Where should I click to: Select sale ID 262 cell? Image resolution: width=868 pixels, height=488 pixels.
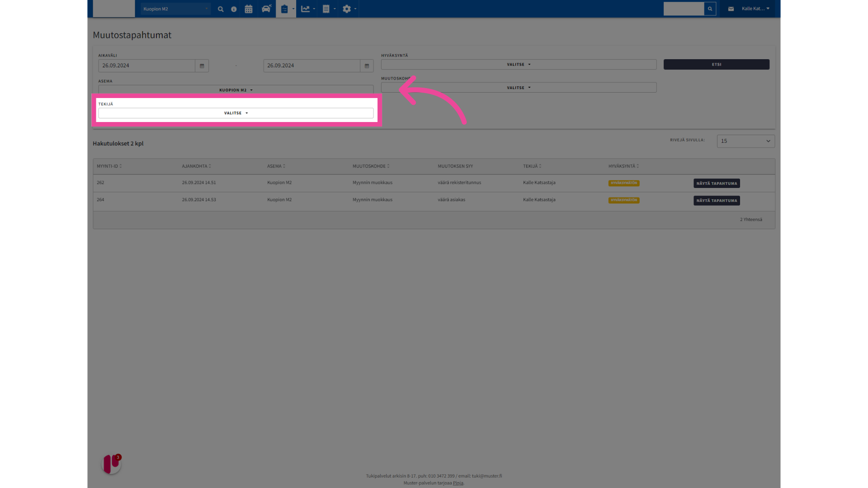coord(100,183)
